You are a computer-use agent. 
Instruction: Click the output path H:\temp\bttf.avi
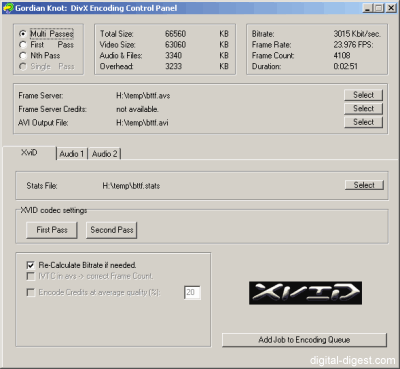pyautogui.click(x=142, y=123)
